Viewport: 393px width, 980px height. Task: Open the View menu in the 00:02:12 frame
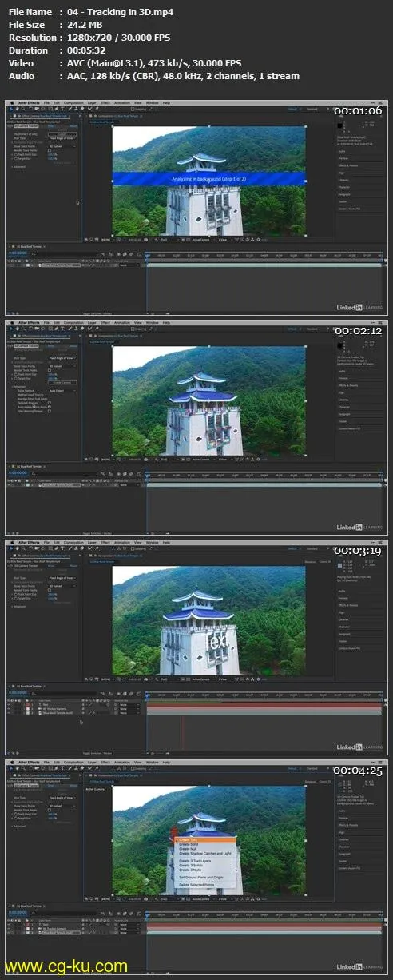point(137,322)
